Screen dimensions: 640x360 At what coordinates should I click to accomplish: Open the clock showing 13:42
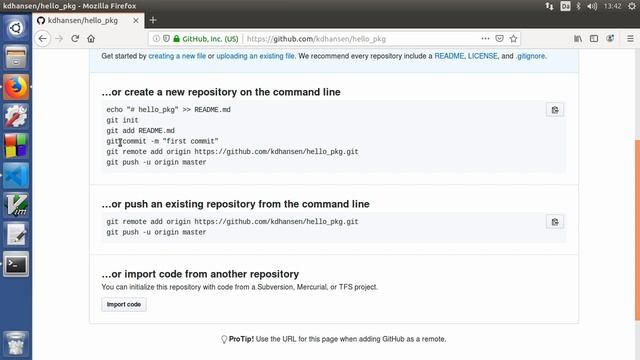[612, 6]
